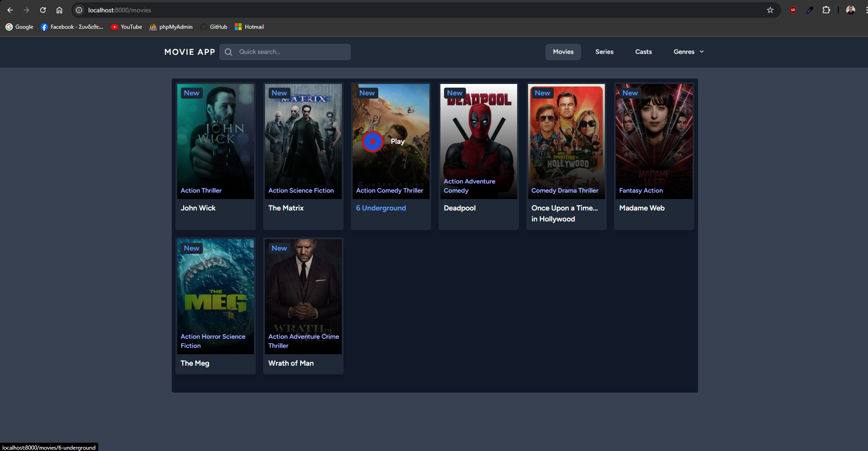Screen dimensions: 868x451
Task: Bookmark this page with the star icon
Action: (770, 10)
